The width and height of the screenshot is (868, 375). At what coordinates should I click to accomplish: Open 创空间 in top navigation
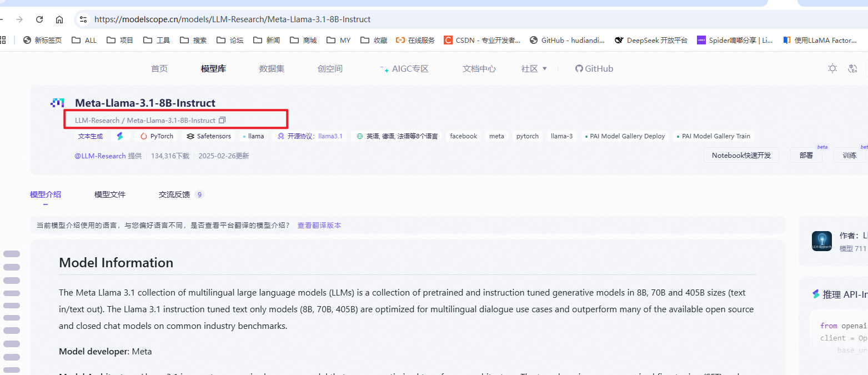(x=330, y=69)
